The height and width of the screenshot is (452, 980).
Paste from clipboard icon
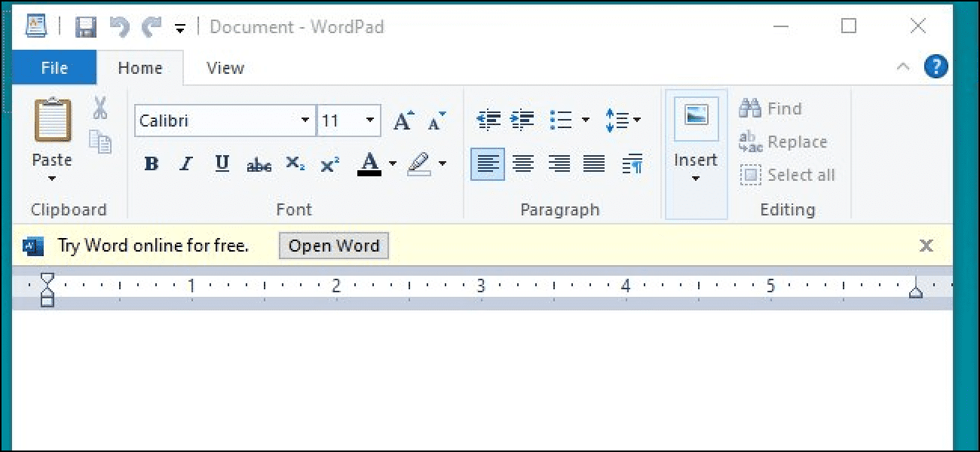53,120
